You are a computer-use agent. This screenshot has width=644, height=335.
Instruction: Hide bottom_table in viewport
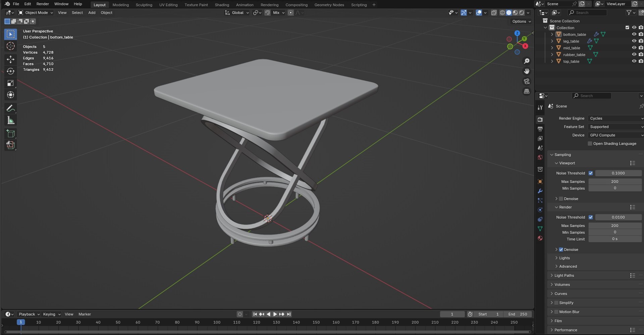tap(634, 34)
